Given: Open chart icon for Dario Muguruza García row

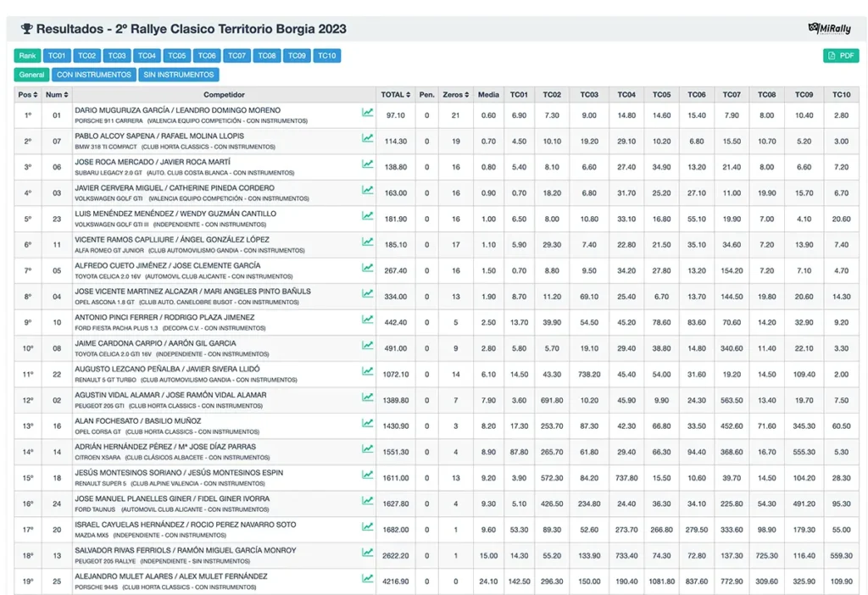Looking at the screenshot, I should coord(367,113).
